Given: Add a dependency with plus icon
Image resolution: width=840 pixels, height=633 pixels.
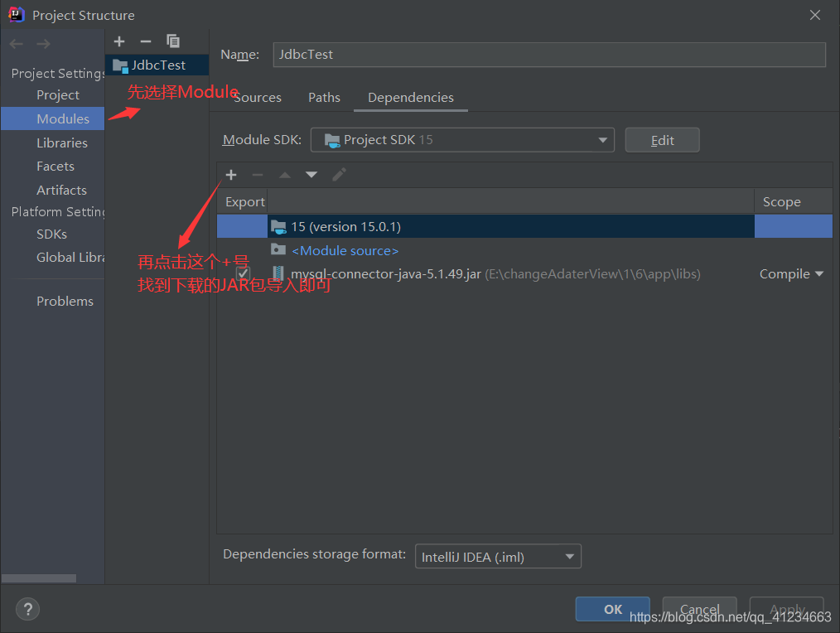Looking at the screenshot, I should click(231, 175).
